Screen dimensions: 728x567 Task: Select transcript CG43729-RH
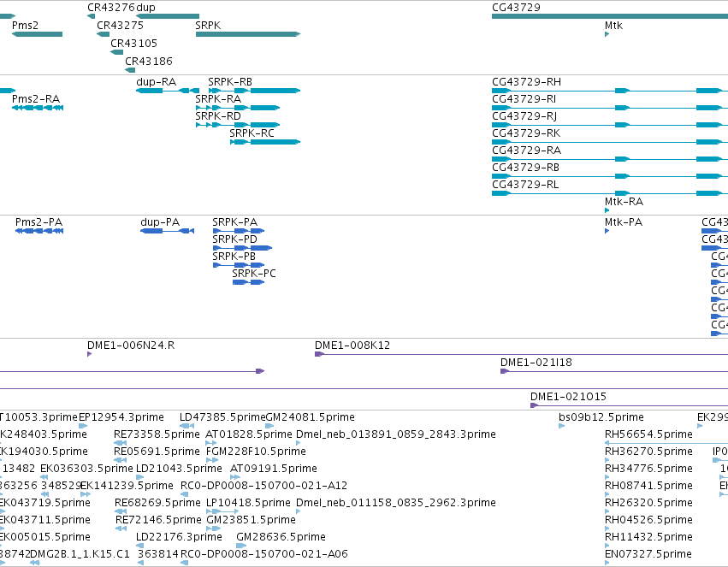click(x=610, y=91)
